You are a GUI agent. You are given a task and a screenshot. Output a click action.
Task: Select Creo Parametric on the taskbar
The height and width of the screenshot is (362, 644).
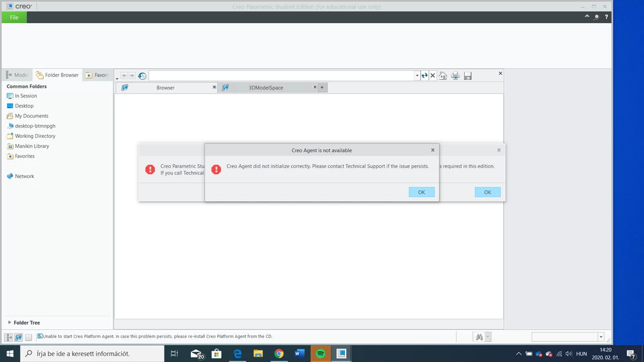click(x=341, y=354)
